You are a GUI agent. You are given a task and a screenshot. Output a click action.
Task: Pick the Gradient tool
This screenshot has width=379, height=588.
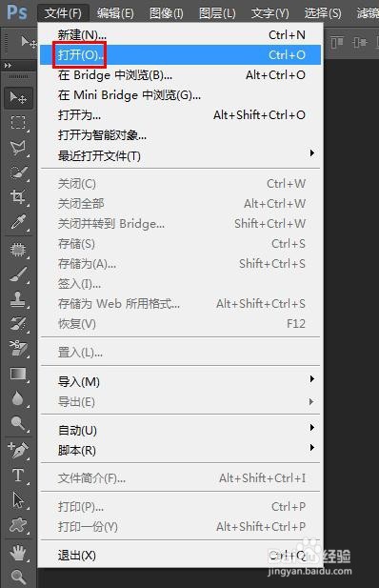[x=18, y=374]
